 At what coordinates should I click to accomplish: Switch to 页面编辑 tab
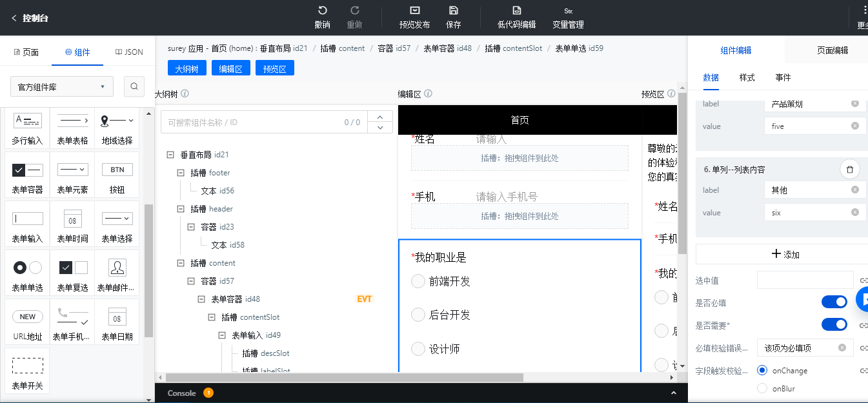tap(833, 50)
